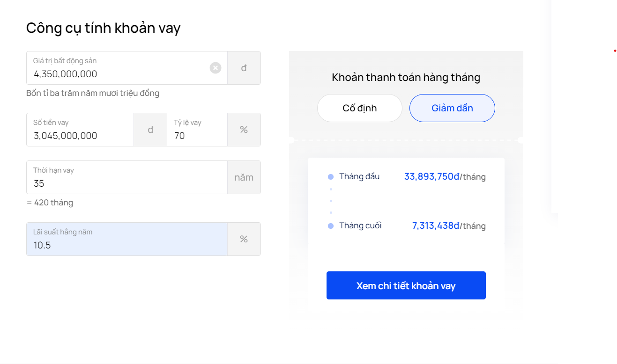
Task: Edit the Số tiền vay input field
Action: [80, 130]
